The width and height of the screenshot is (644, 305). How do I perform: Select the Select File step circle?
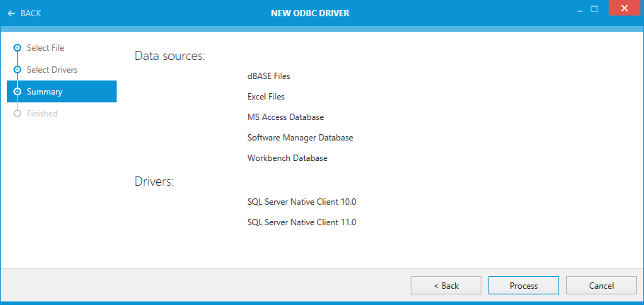coord(17,48)
